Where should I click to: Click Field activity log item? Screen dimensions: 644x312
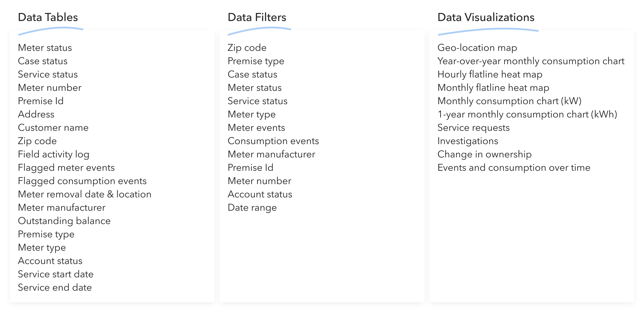point(54,154)
